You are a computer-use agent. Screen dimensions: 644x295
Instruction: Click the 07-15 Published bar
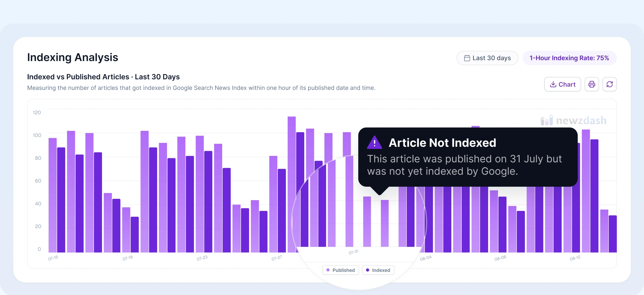pyautogui.click(x=53, y=195)
